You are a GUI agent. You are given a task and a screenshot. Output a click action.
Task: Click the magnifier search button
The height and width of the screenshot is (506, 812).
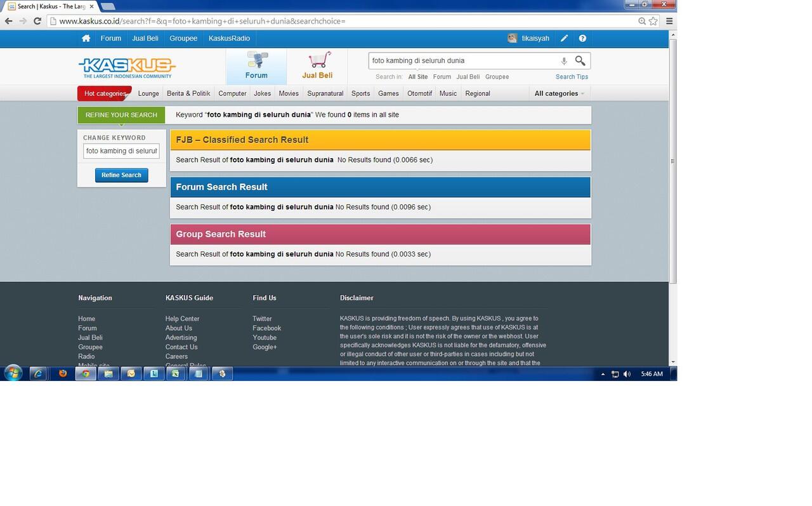click(580, 60)
